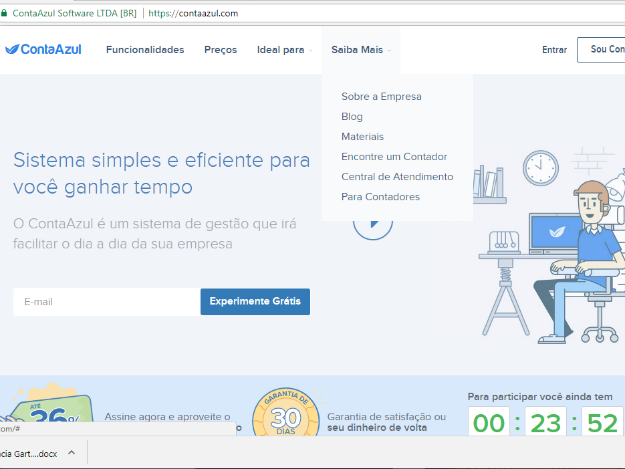This screenshot has width=625, height=469.
Task: Select Encontre um Contador
Action: (x=393, y=157)
